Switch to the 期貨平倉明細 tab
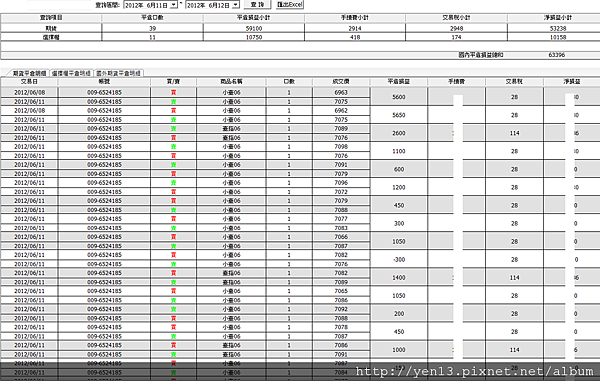 coord(29,73)
